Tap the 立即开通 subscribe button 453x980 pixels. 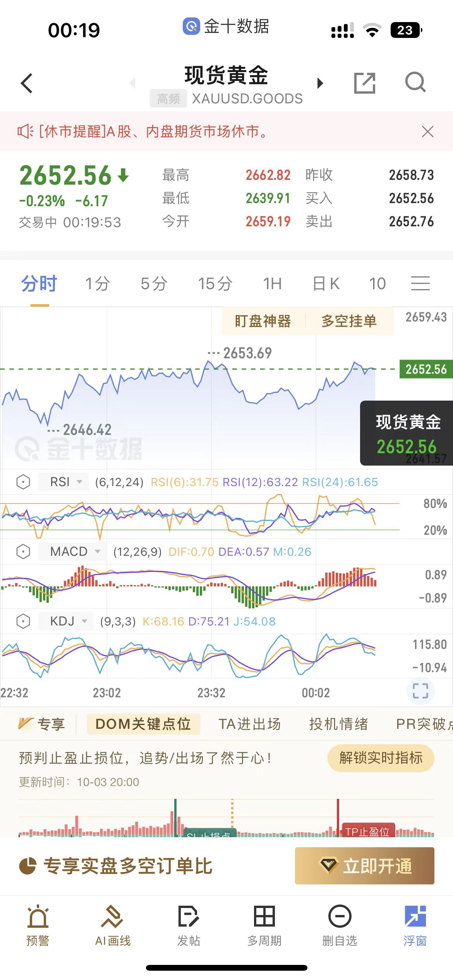pos(365,866)
